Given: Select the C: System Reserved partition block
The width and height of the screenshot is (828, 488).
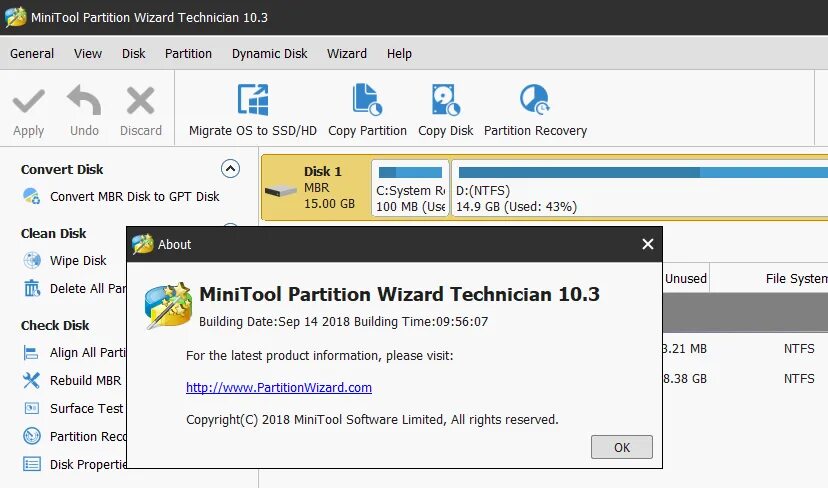Looking at the screenshot, I should 410,188.
